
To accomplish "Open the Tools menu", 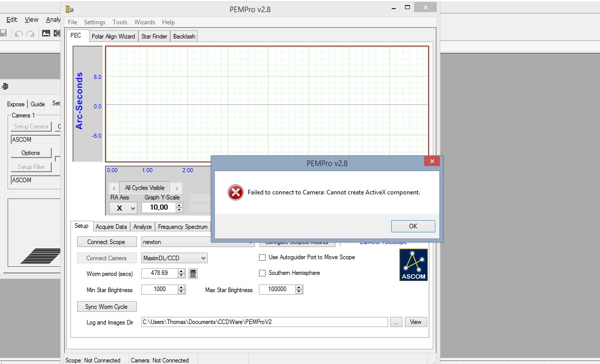I will [120, 22].
